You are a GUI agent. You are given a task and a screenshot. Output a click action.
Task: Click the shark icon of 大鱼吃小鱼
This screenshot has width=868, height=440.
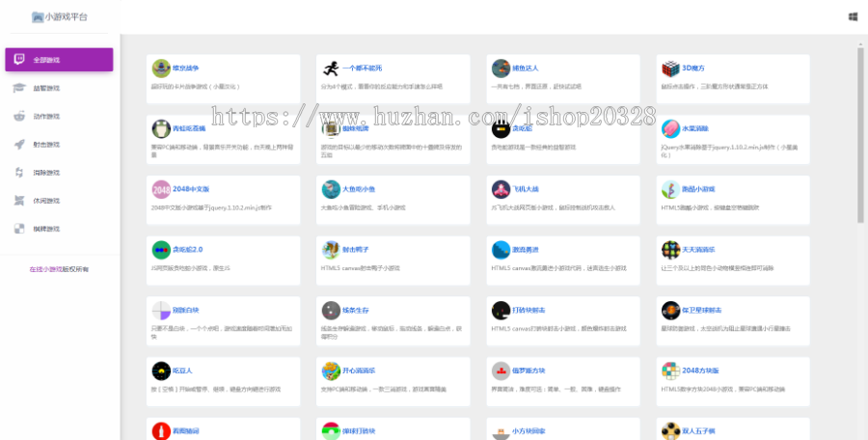[331, 189]
